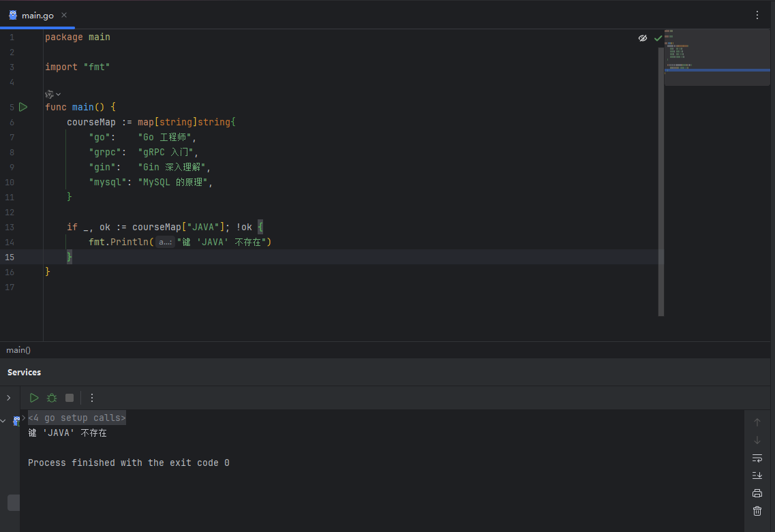Clear console with the trash icon

pyautogui.click(x=757, y=511)
